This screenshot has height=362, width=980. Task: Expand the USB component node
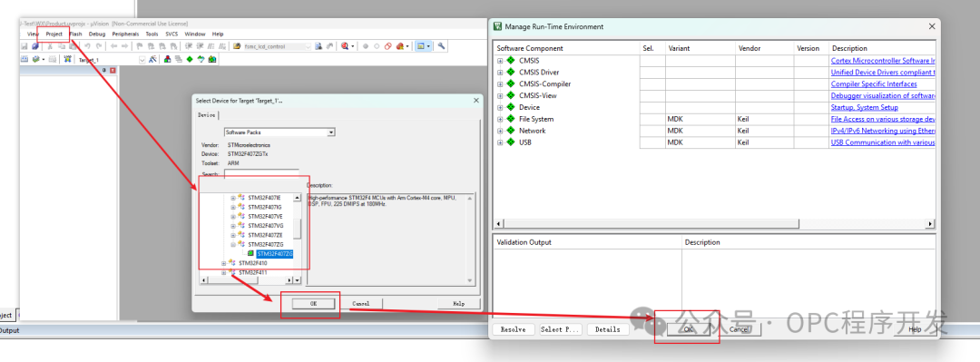(500, 142)
